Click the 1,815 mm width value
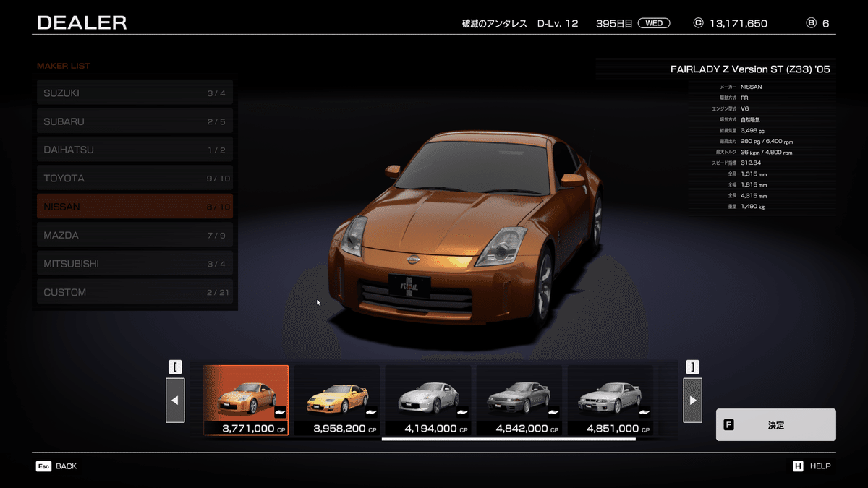Image resolution: width=868 pixels, height=488 pixels. 754,185
